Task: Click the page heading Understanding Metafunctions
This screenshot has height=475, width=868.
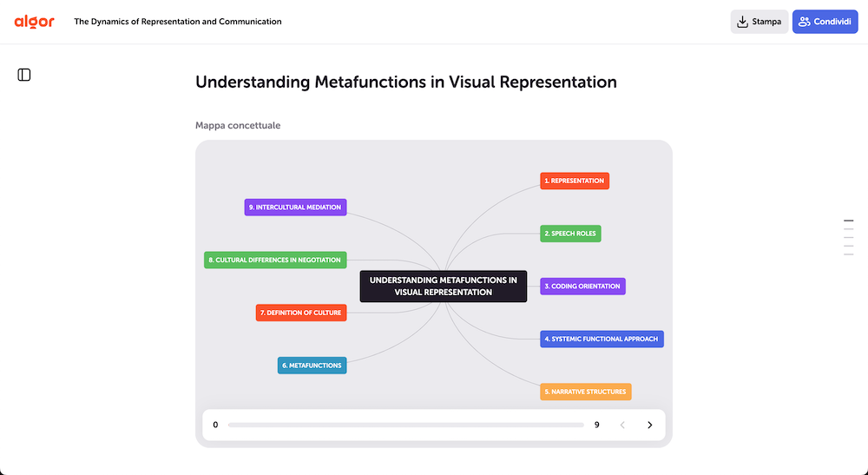Action: pyautogui.click(x=405, y=82)
